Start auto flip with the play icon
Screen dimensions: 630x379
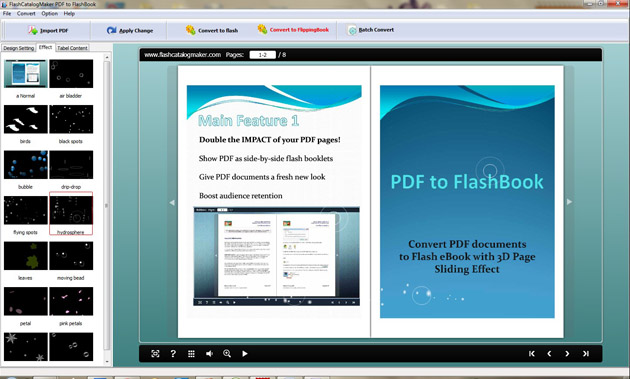[245, 354]
